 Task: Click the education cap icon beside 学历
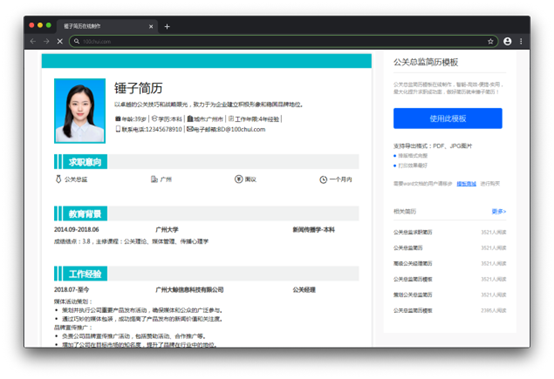tap(154, 118)
